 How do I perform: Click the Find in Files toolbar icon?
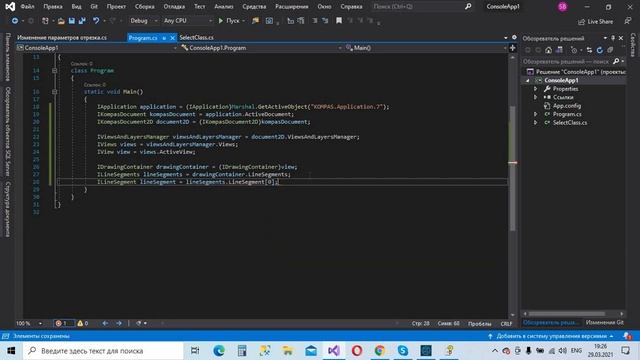point(256,20)
